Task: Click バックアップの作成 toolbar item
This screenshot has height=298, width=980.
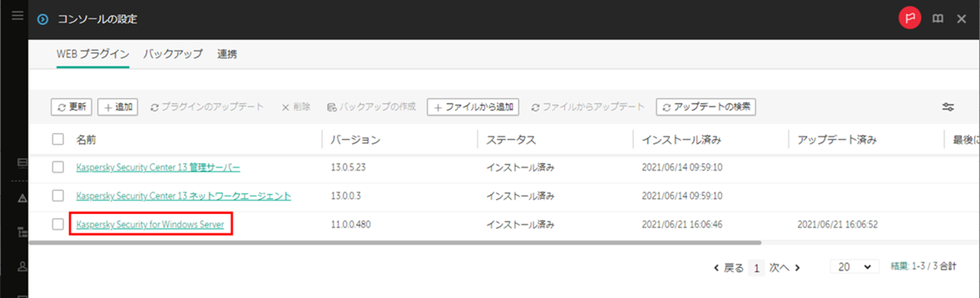Action: coord(372,107)
